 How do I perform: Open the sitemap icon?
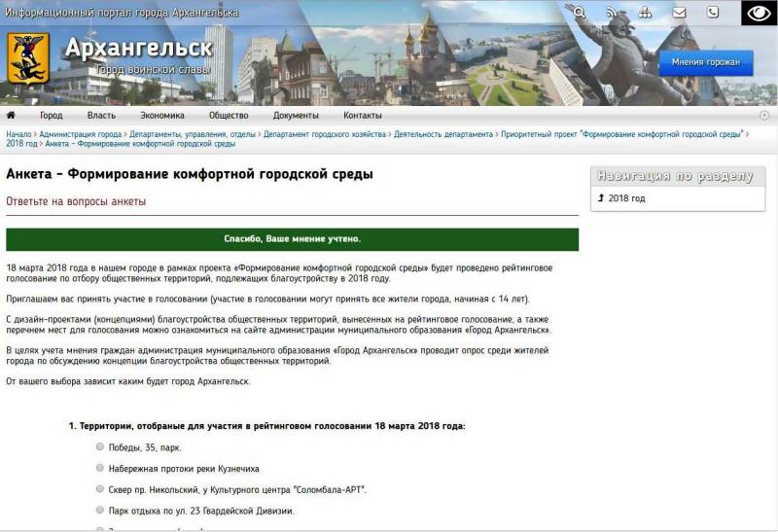[646, 13]
